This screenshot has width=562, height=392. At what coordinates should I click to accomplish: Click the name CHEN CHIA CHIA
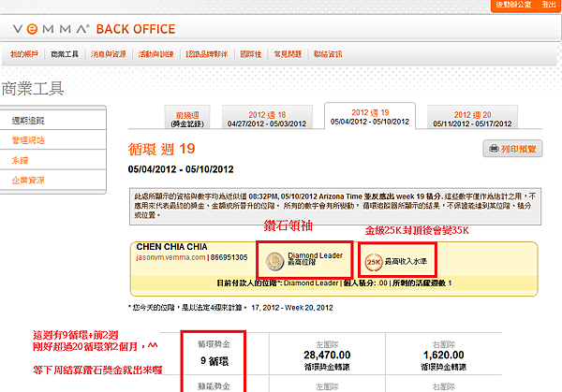[171, 247]
